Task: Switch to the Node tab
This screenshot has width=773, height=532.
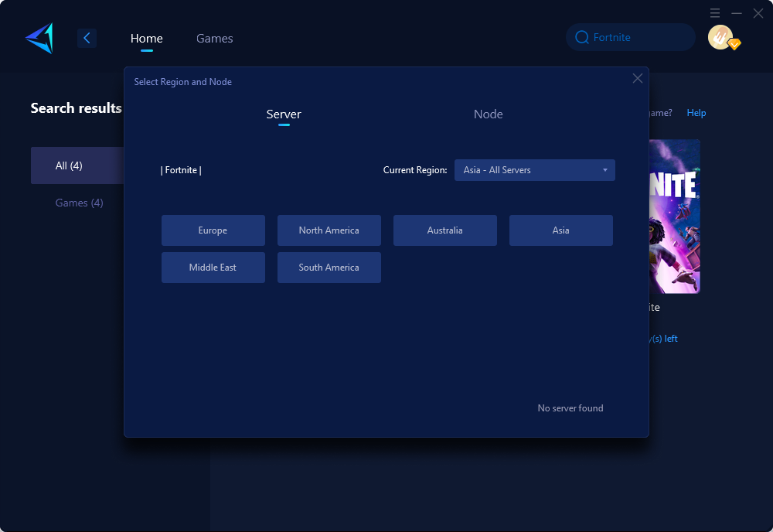Action: (x=488, y=114)
